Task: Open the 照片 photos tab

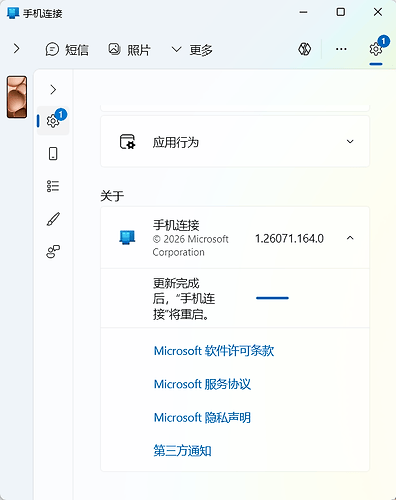Action: [129, 50]
